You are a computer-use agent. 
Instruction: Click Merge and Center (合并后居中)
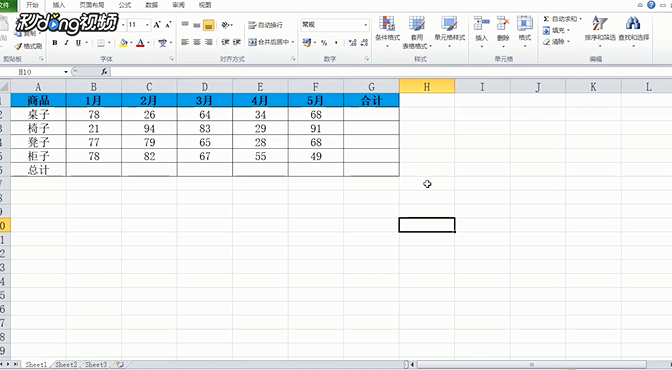tap(269, 42)
